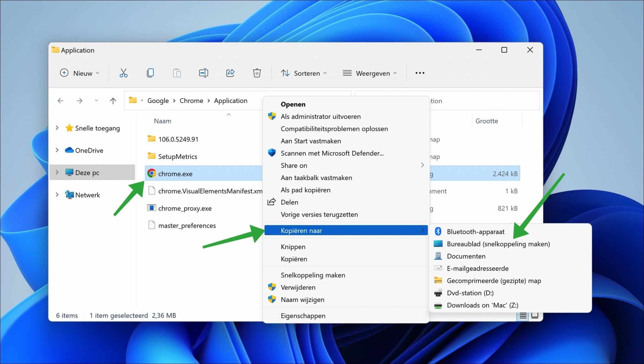
Task: Click the Cut icon on the toolbar
Action: (123, 73)
